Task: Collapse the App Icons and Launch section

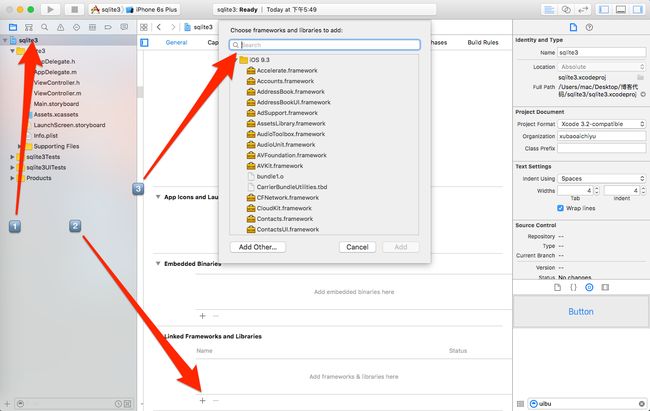Action: pos(158,197)
